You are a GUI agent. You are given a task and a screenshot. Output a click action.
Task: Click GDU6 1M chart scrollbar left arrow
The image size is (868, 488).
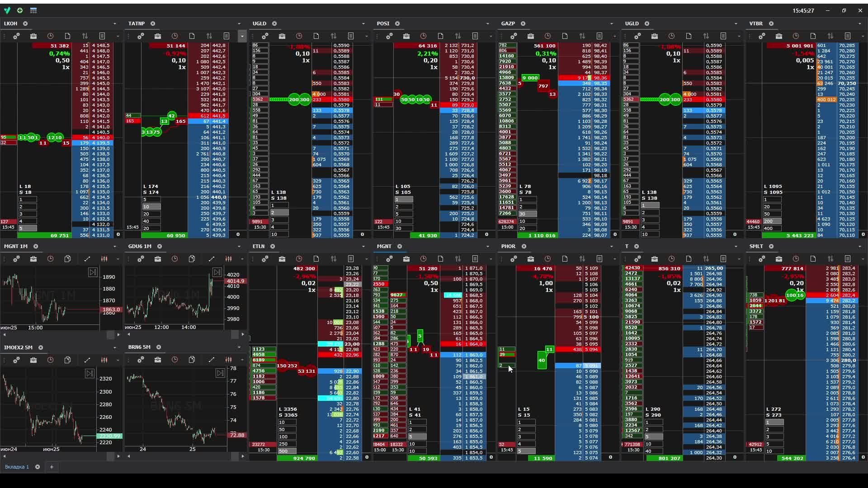click(x=129, y=334)
